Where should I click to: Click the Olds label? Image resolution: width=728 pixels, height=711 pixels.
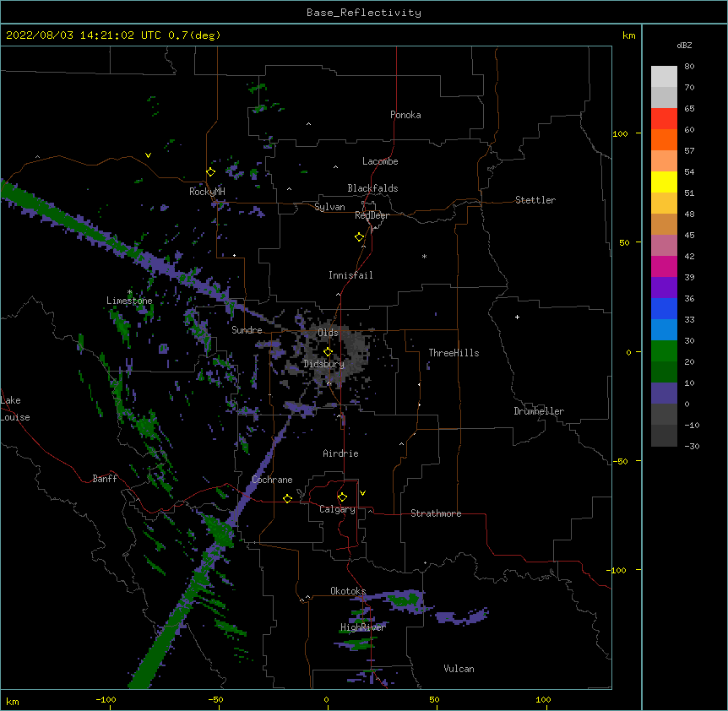point(328,333)
